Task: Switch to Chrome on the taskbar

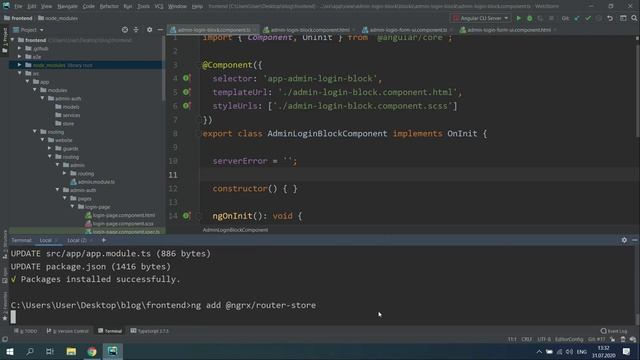Action: pos(92,351)
